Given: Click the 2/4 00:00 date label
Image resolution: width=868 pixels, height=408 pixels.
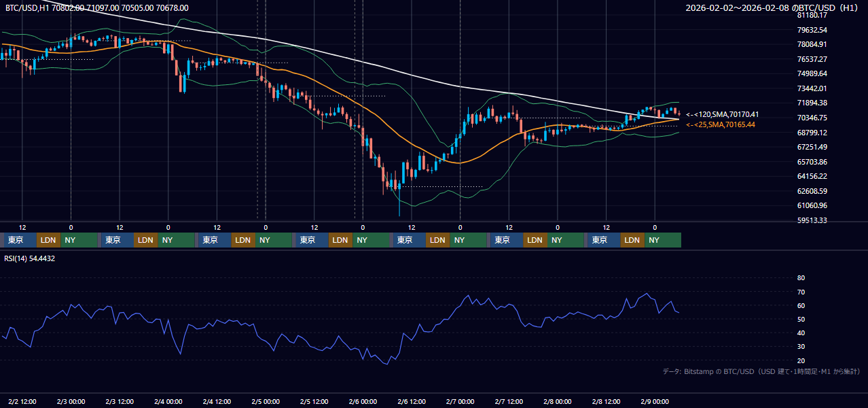Looking at the screenshot, I should [x=168, y=402].
